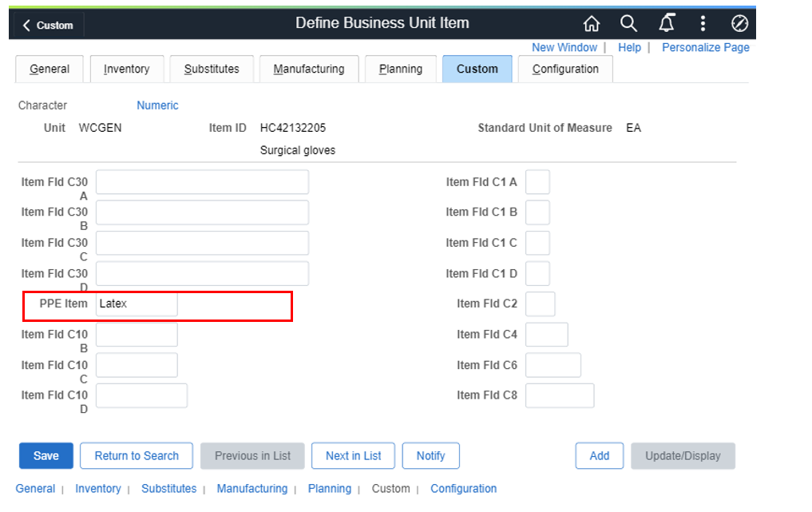812x512 pixels.
Task: Click the Add button
Action: [600, 456]
